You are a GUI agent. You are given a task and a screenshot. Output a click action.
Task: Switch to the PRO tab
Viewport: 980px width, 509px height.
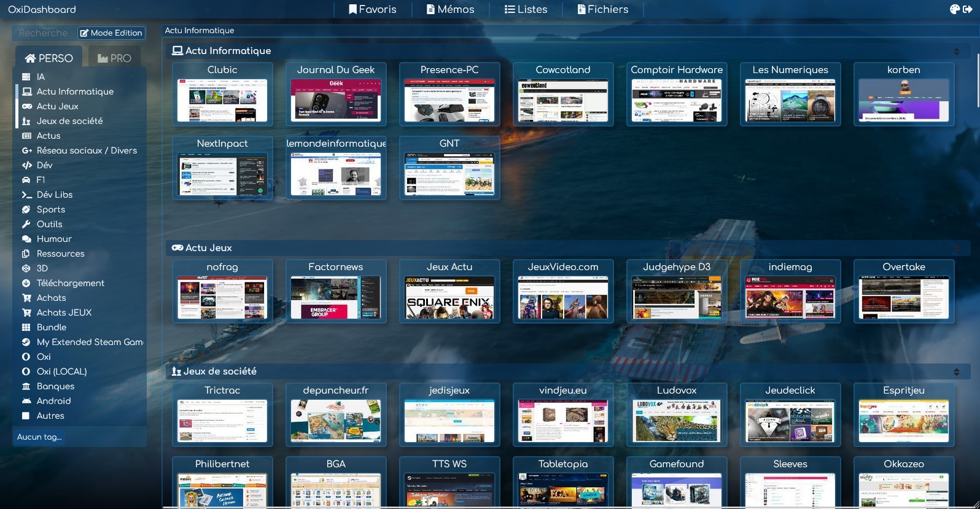114,58
